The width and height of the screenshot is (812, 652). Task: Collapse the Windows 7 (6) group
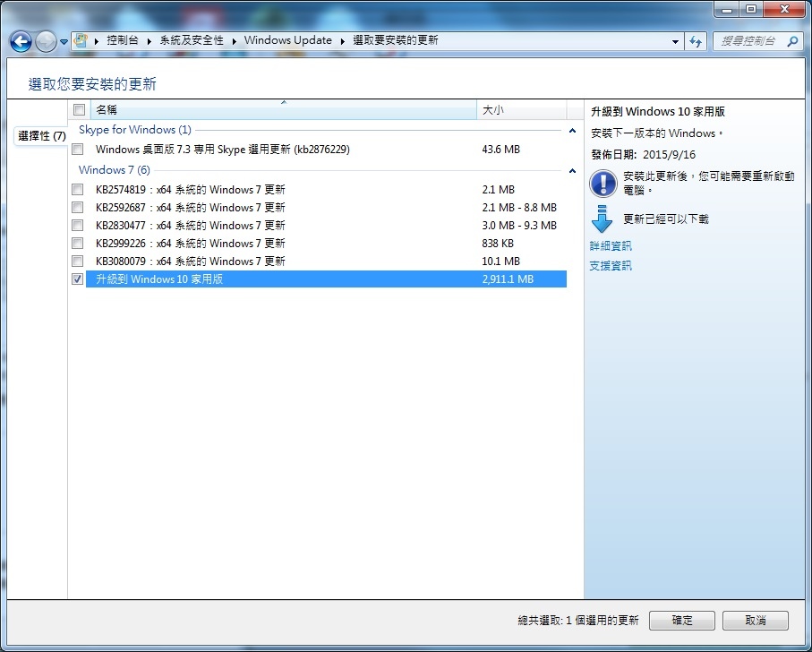572,171
